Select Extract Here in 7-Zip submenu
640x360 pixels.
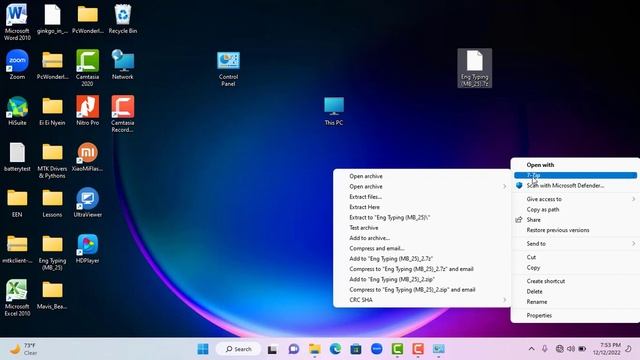tap(422, 207)
